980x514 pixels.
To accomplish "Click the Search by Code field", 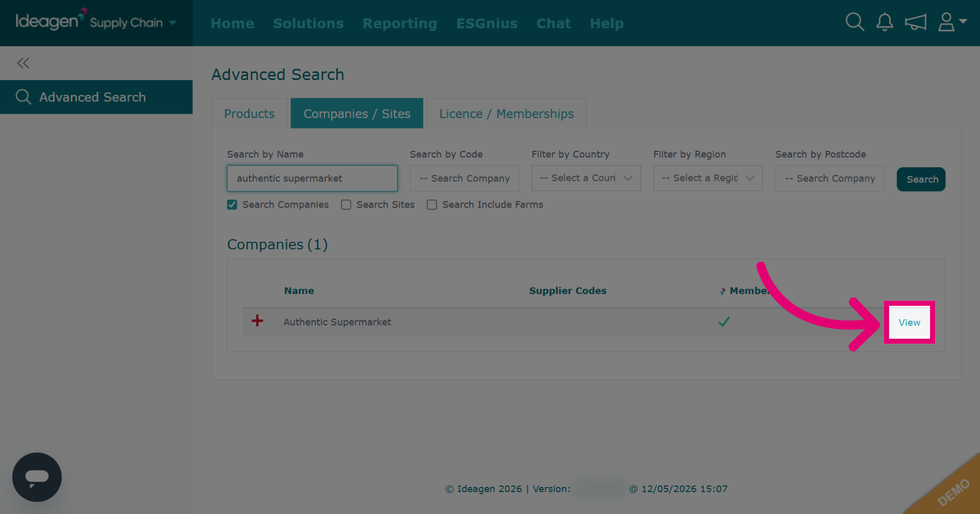I will pos(464,178).
